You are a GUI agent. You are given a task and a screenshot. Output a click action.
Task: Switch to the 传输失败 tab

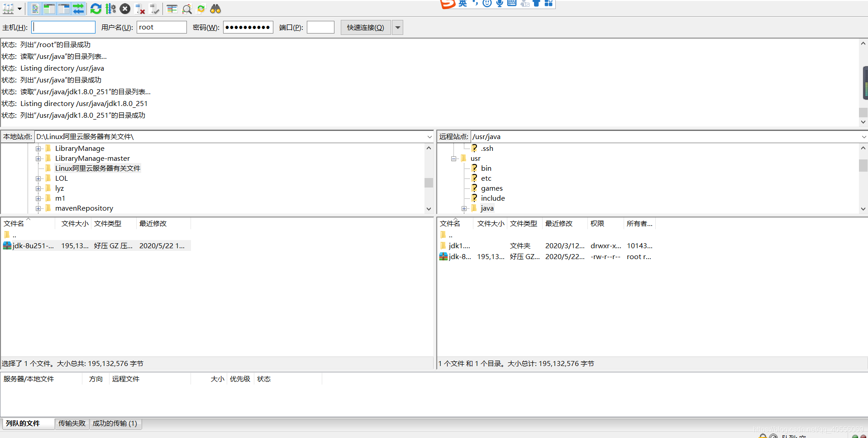(x=72, y=424)
